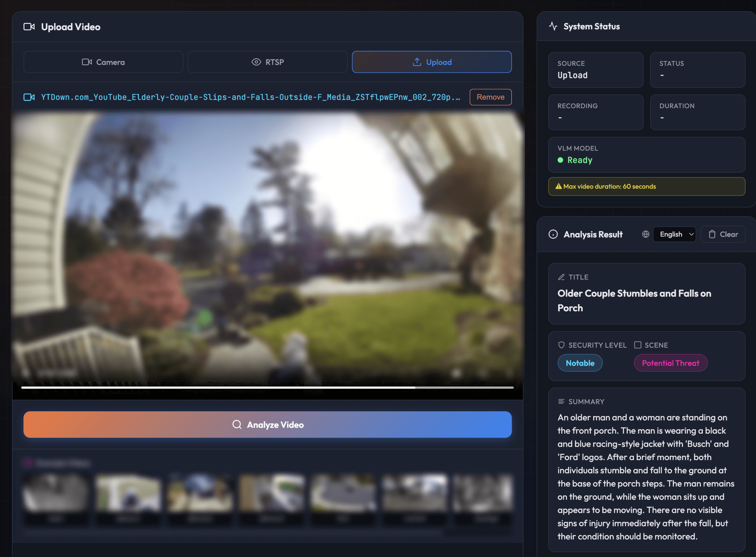Open the English language dropdown

pyautogui.click(x=675, y=234)
